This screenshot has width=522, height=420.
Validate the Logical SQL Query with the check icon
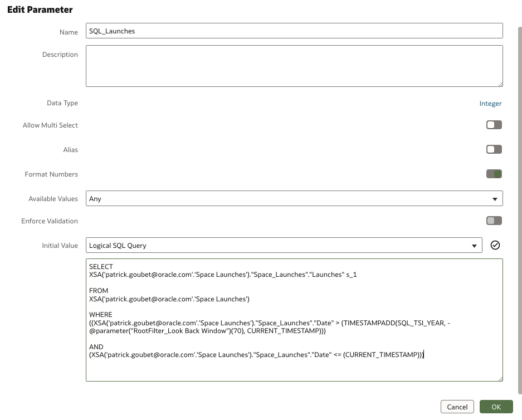pos(495,245)
